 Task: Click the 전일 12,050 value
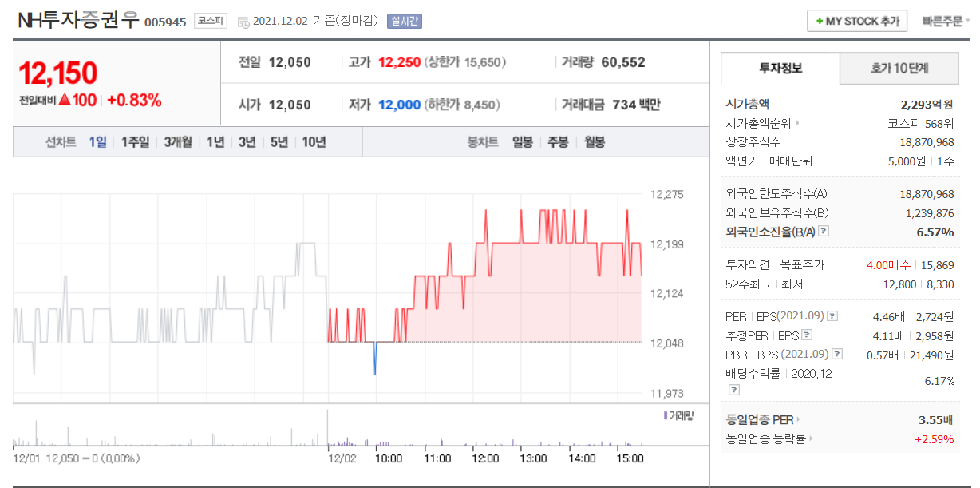(290, 62)
